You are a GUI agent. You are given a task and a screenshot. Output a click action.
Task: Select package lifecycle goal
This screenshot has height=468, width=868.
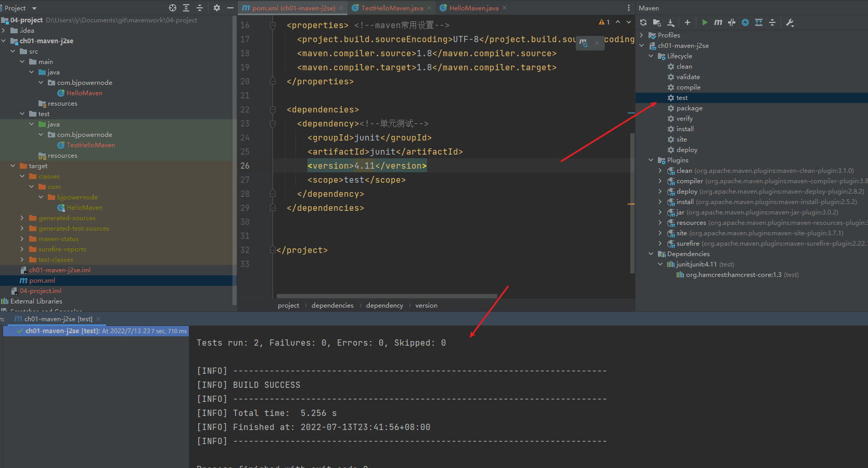(x=689, y=108)
